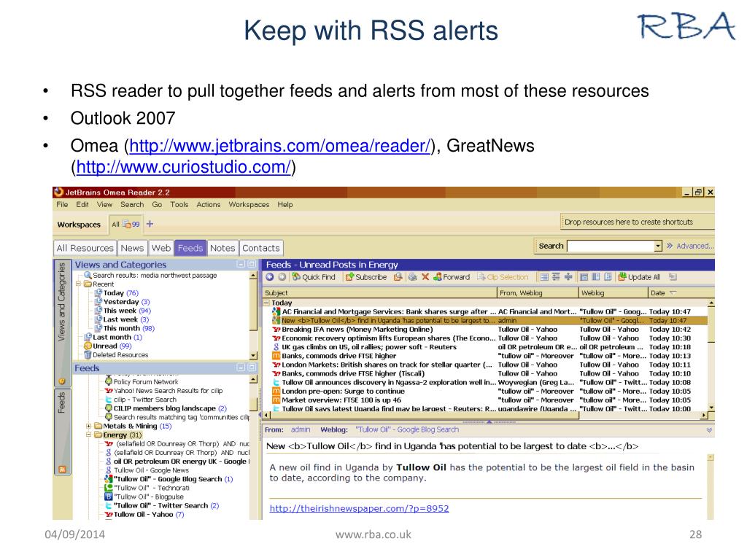Switch to the Contacts tab

261,248
